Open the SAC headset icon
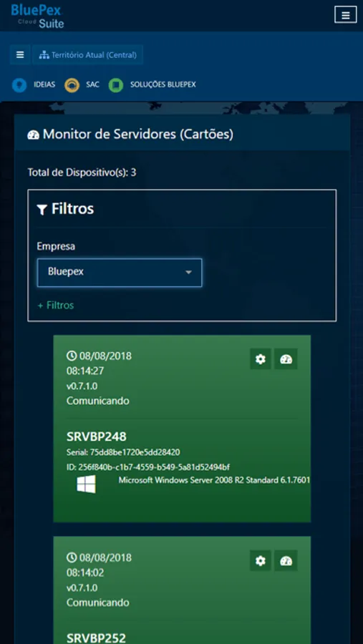The width and height of the screenshot is (363, 644). [72, 85]
